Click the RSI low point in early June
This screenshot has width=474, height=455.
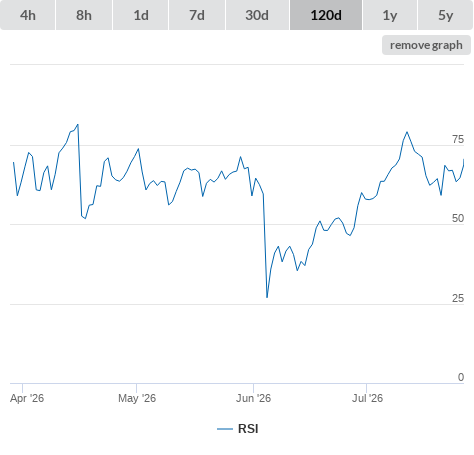pos(267,297)
